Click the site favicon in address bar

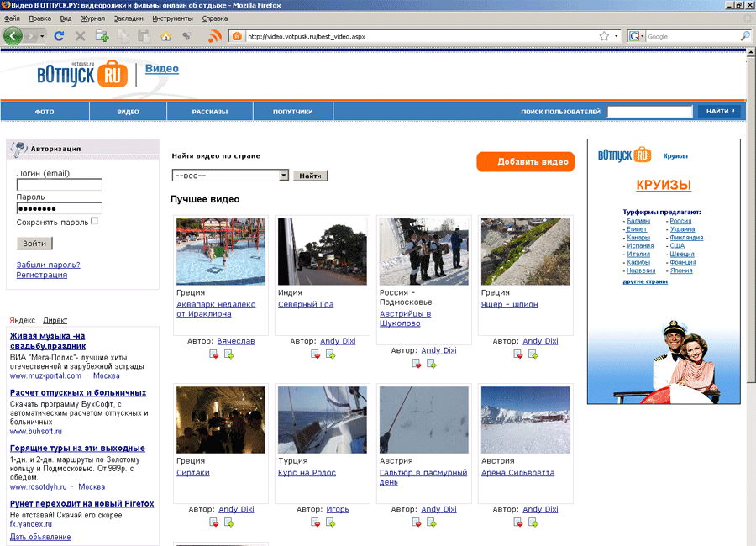237,36
